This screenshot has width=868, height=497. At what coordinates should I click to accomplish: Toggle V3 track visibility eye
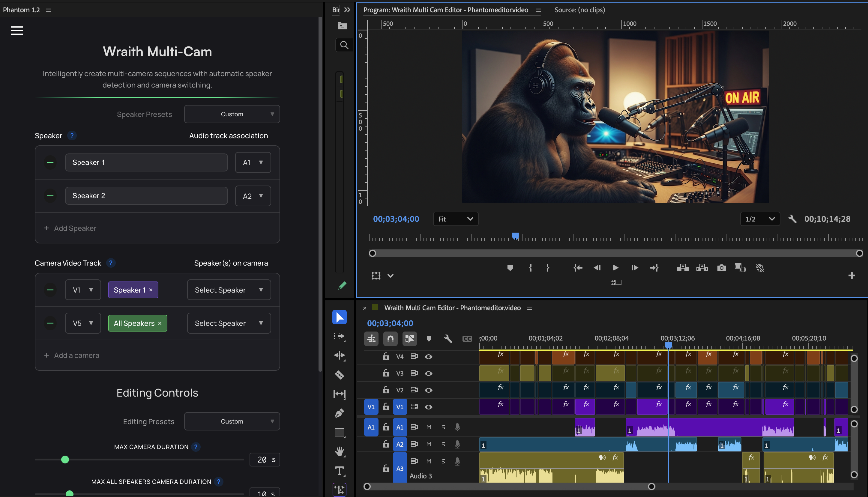[x=429, y=373]
